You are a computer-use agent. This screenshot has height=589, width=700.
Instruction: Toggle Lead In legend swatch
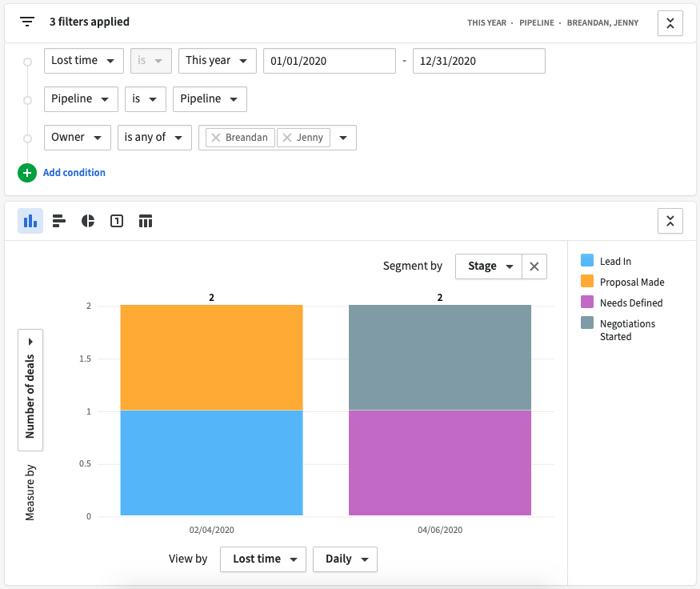click(x=587, y=260)
